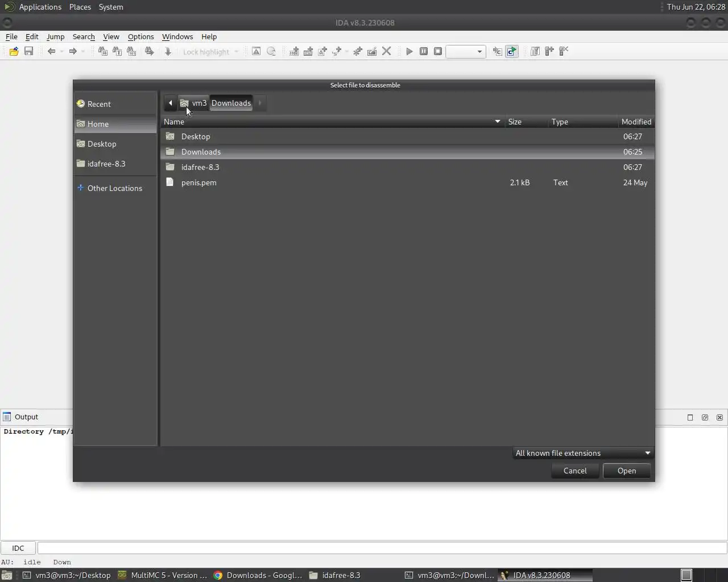
Task: Open the debugger selection combo box
Action: 466,52
